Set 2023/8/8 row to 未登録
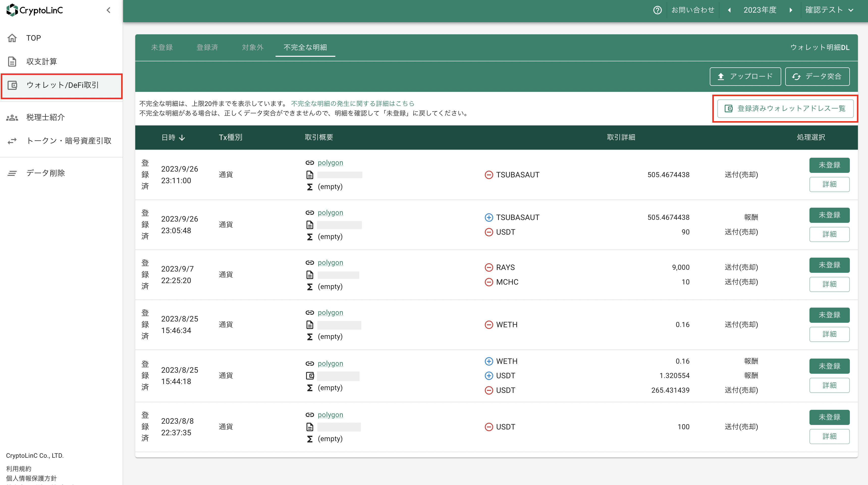This screenshot has width=868, height=485. (x=829, y=417)
